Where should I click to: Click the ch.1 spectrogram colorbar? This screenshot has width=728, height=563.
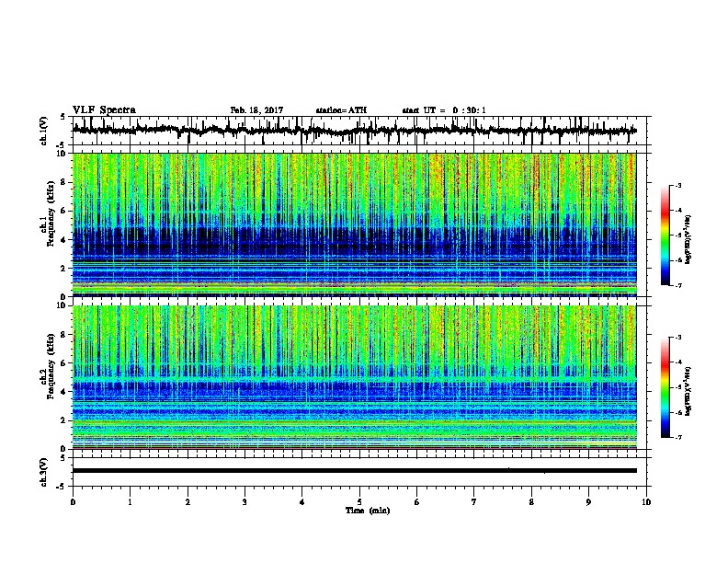(665, 236)
